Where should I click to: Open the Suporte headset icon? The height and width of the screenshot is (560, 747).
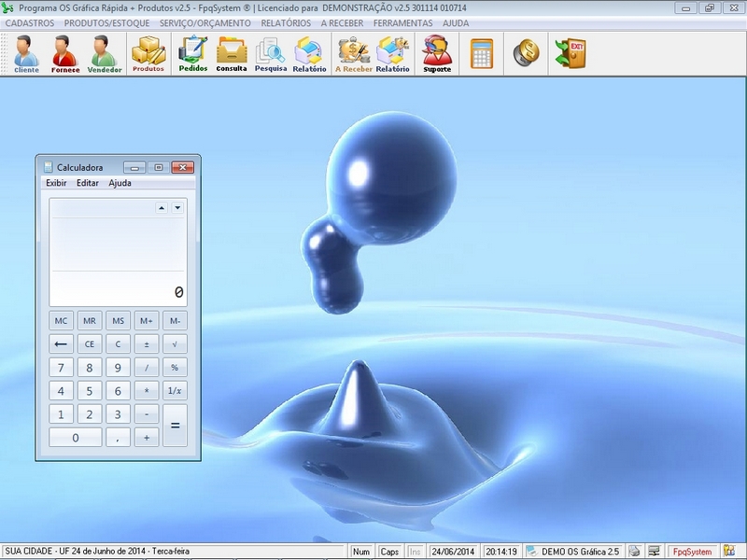pyautogui.click(x=437, y=54)
